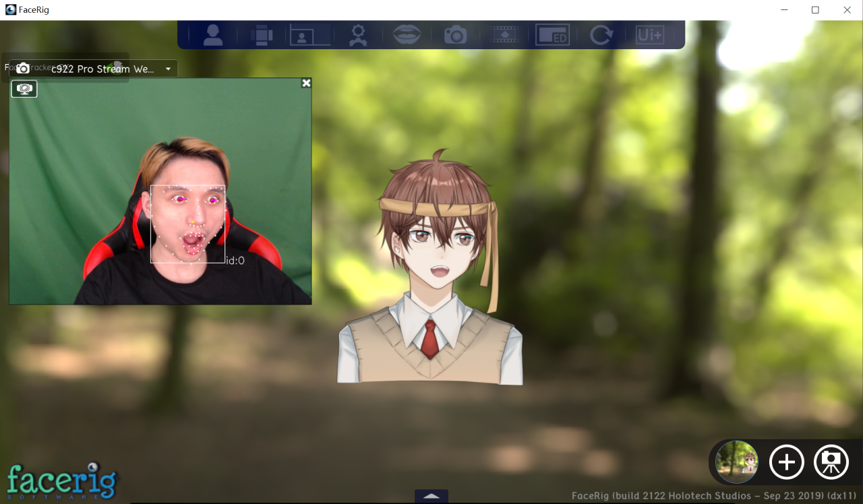The image size is (863, 504).
Task: Take a screenshot with the toolbar camera icon
Action: [x=455, y=34]
